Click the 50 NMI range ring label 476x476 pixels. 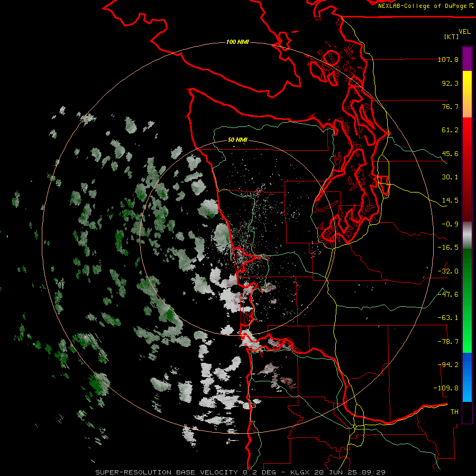237,140
